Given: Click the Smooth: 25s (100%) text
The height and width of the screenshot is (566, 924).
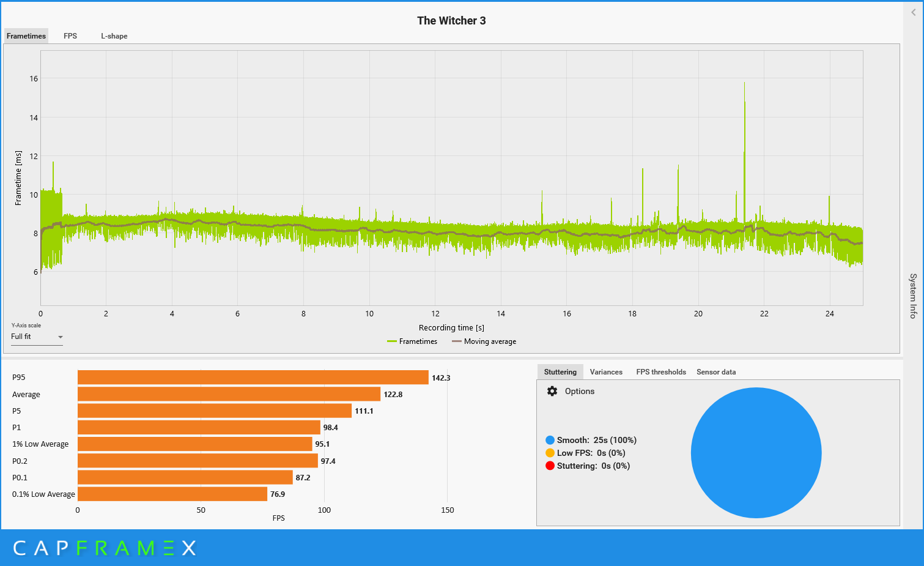Looking at the screenshot, I should (x=597, y=440).
